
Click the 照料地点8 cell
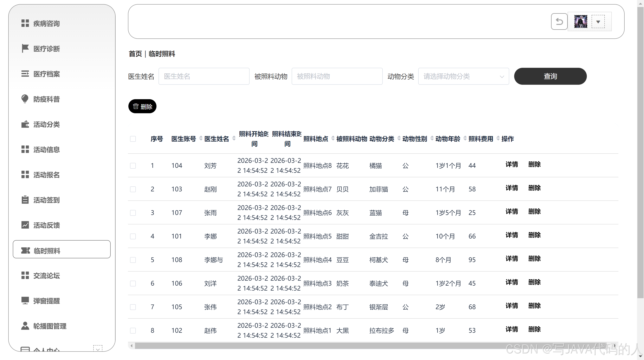coord(317,166)
